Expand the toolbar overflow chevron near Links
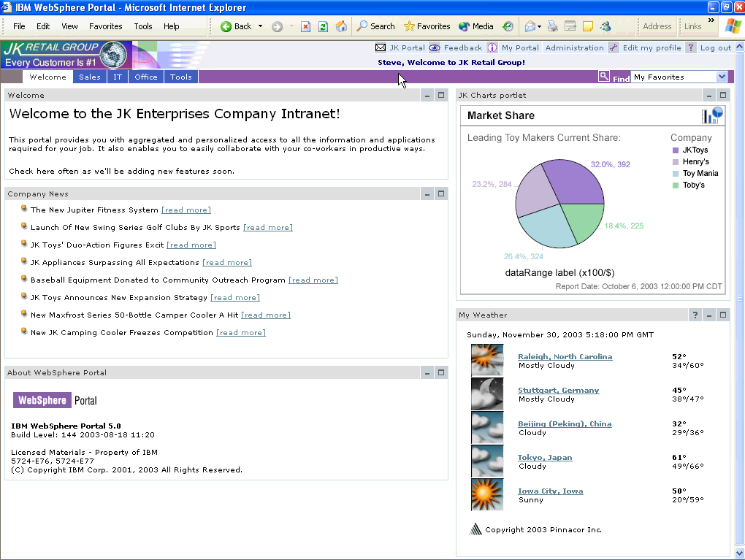Image resolution: width=745 pixels, height=560 pixels. [711, 20]
